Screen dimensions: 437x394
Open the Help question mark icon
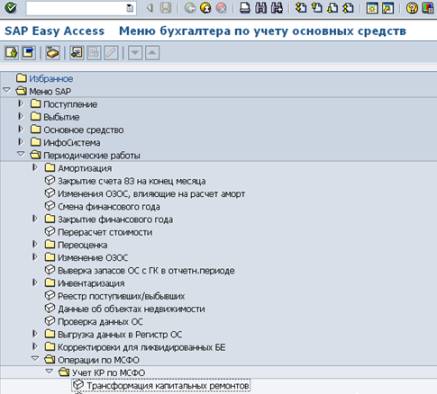click(412, 8)
